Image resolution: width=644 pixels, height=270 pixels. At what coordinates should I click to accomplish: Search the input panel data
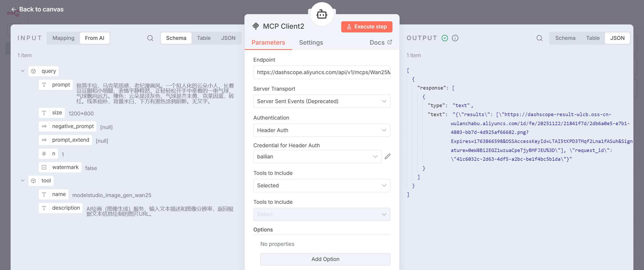tap(150, 38)
